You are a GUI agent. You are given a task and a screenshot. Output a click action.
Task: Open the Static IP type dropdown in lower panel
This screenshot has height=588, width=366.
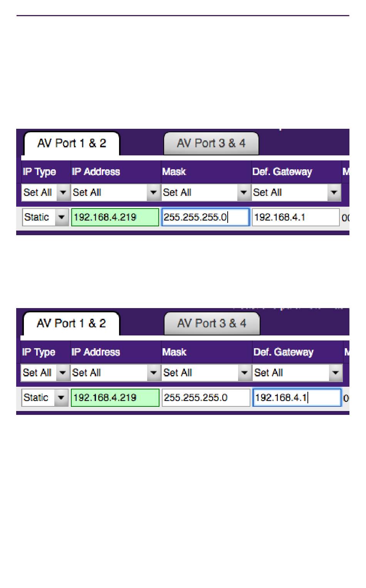(x=45, y=398)
